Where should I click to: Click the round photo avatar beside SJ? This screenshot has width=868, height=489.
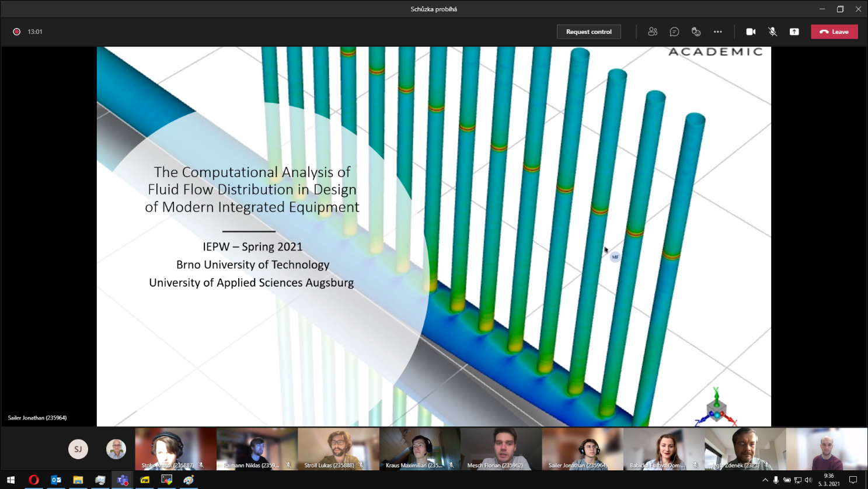[x=116, y=449]
